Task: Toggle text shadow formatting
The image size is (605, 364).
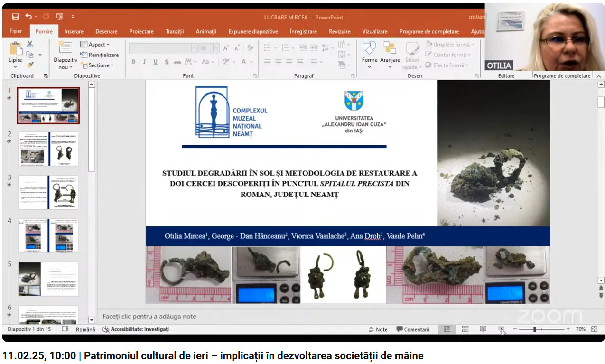Action: tap(167, 62)
